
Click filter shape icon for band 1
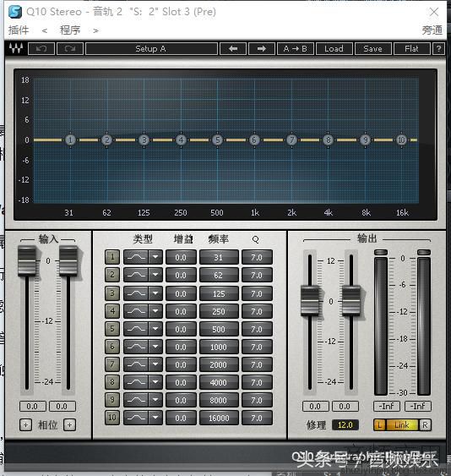click(x=136, y=257)
